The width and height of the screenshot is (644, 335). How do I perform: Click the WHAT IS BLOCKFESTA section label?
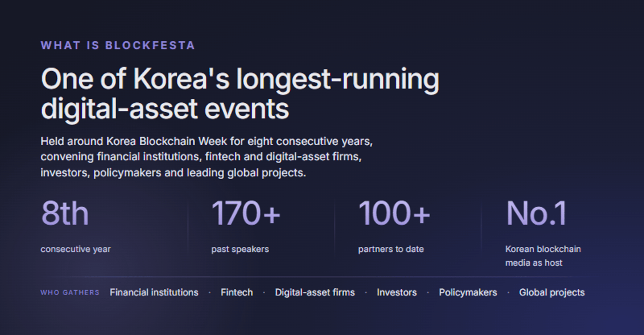click(x=118, y=45)
